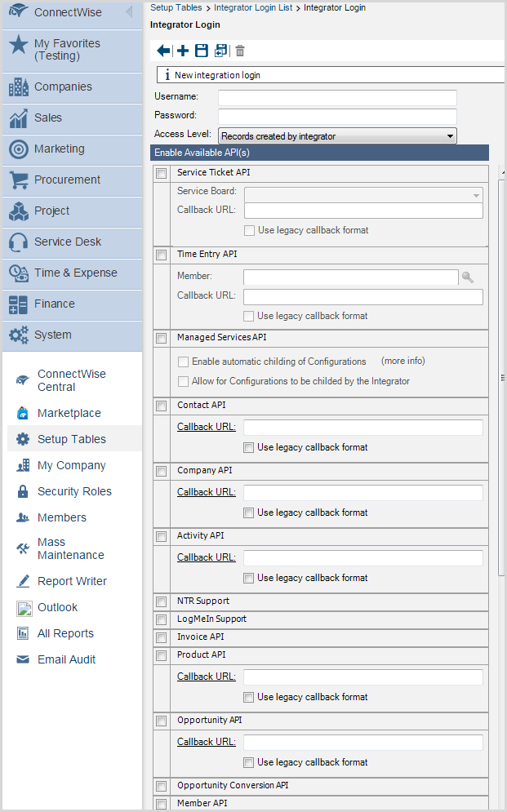Enable the Time Entry API checkbox
507x812 pixels.
161,255
